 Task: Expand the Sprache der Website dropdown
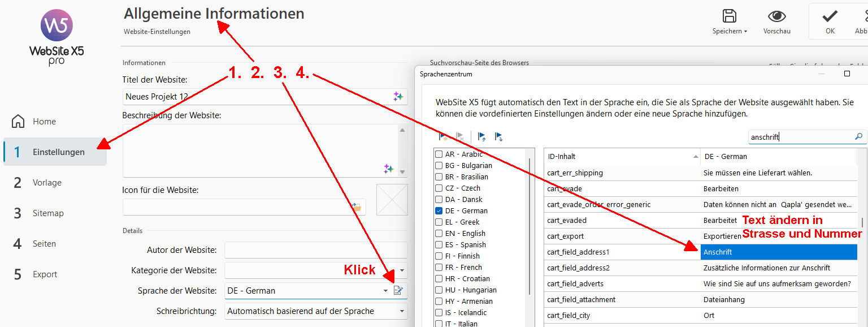coord(385,291)
